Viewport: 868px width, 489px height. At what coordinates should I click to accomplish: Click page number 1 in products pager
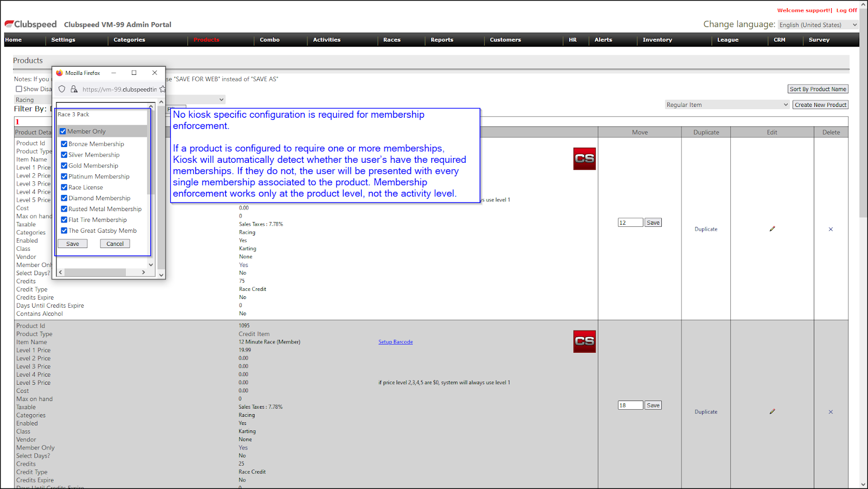click(x=17, y=122)
